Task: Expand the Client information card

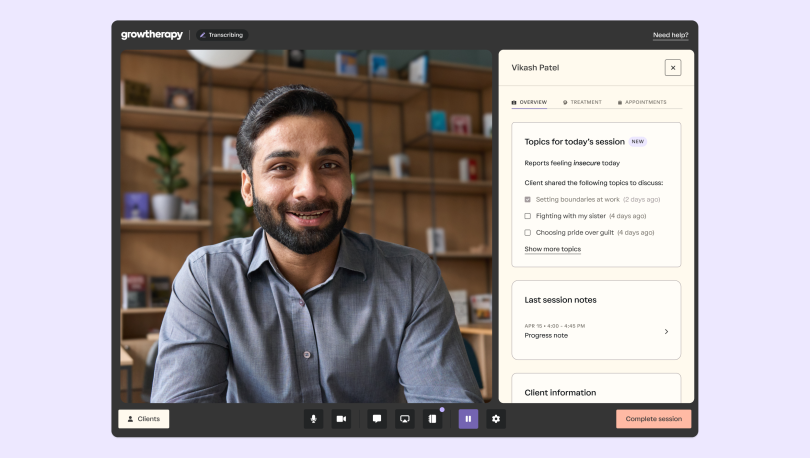Action: [x=595, y=392]
